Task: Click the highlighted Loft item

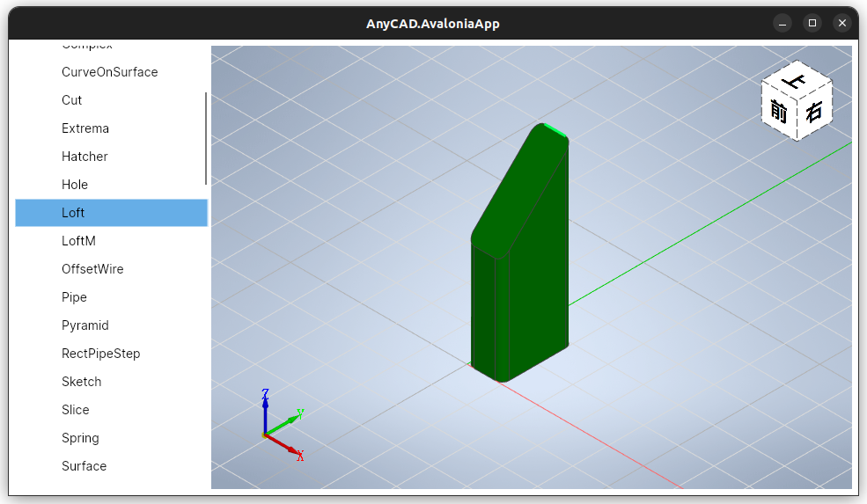Action: pos(111,213)
